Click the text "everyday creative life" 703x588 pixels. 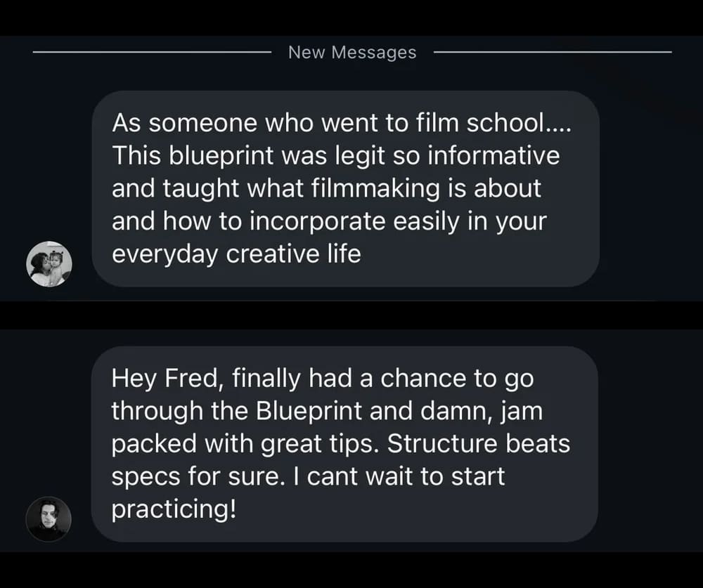pos(236,254)
